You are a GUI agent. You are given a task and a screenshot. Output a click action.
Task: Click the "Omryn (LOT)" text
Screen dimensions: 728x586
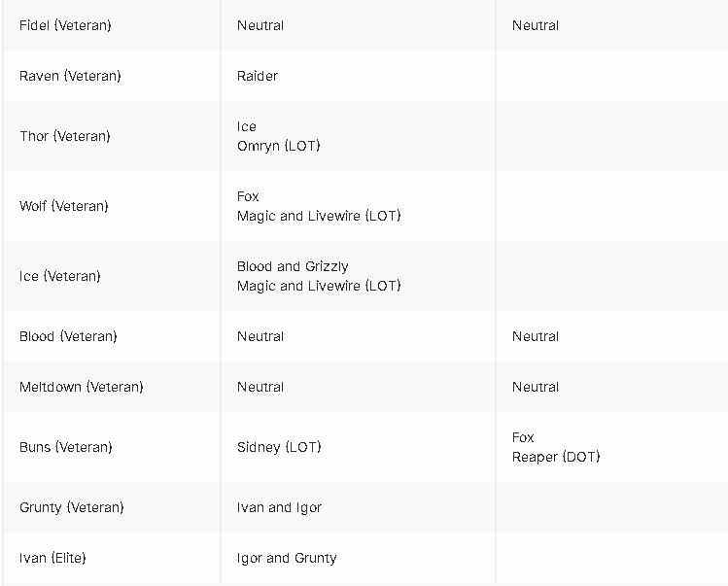coord(278,146)
